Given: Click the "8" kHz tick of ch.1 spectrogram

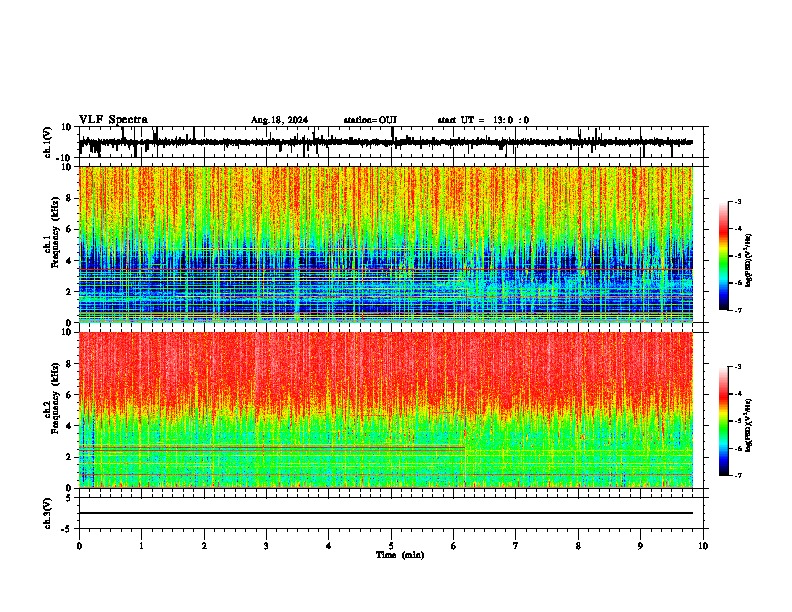Looking at the screenshot, I should tap(69, 198).
